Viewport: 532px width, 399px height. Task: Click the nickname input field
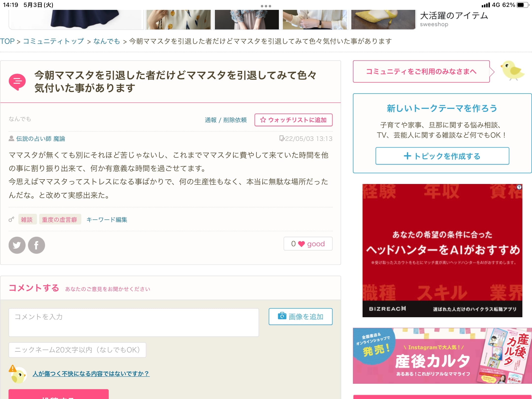(x=77, y=350)
